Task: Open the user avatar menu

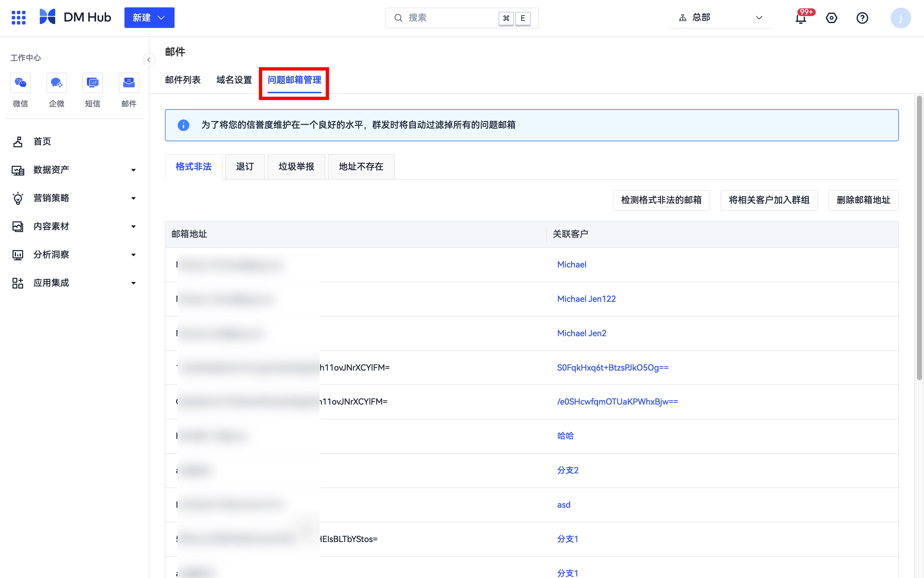Action: pos(901,18)
